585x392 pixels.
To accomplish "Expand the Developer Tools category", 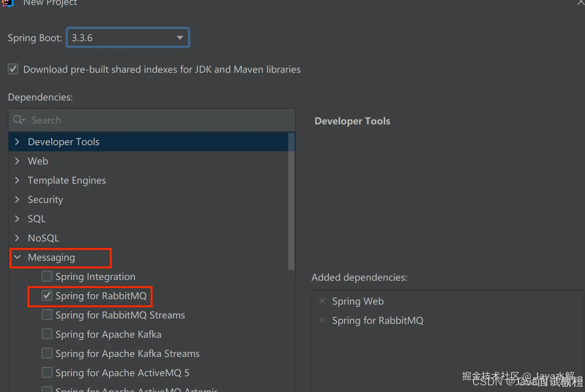I will click(17, 142).
